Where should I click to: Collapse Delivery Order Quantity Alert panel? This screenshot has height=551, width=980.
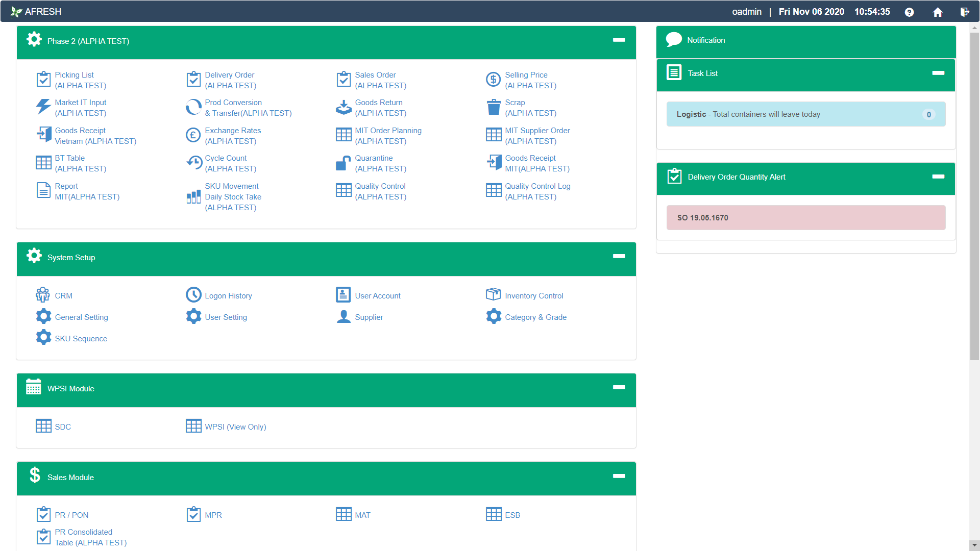click(938, 177)
